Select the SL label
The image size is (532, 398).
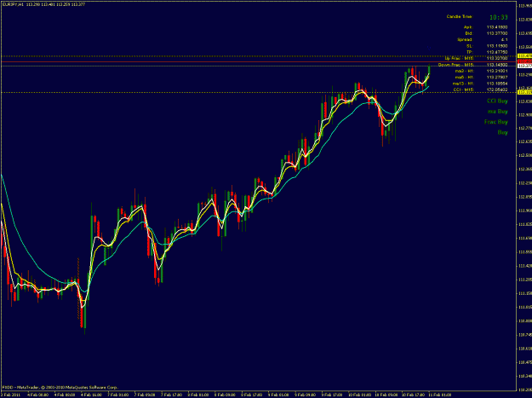(x=470, y=46)
